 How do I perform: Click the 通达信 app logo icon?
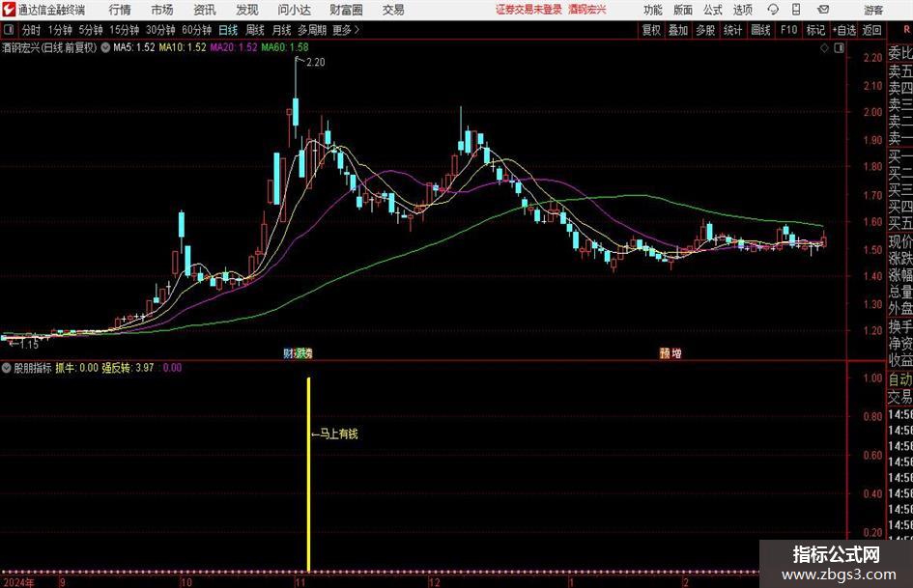click(9, 10)
